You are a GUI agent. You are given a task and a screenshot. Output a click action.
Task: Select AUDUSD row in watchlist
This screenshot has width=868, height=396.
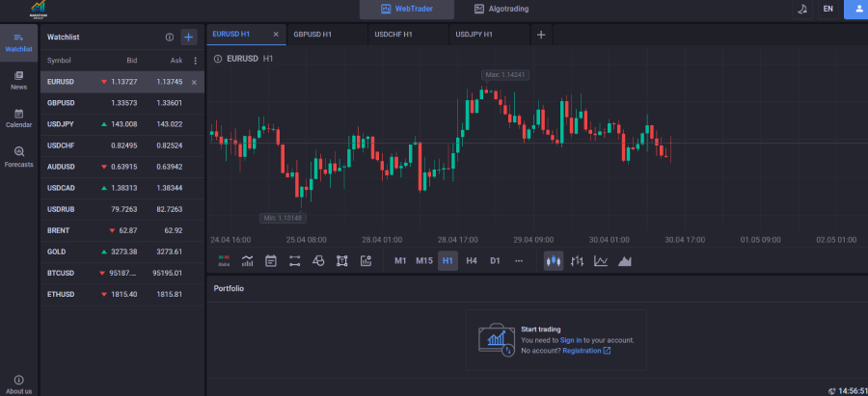point(122,167)
